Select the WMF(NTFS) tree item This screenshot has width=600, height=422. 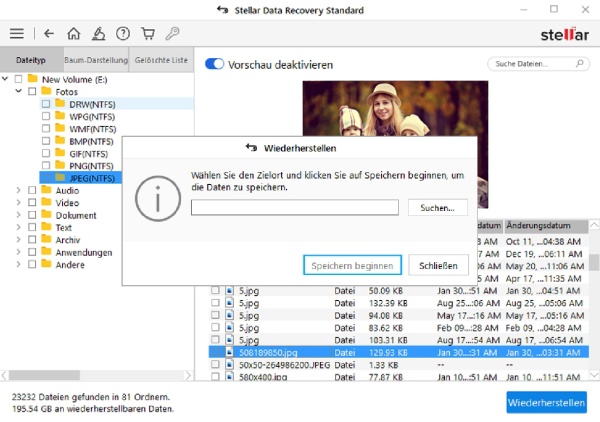click(92, 129)
